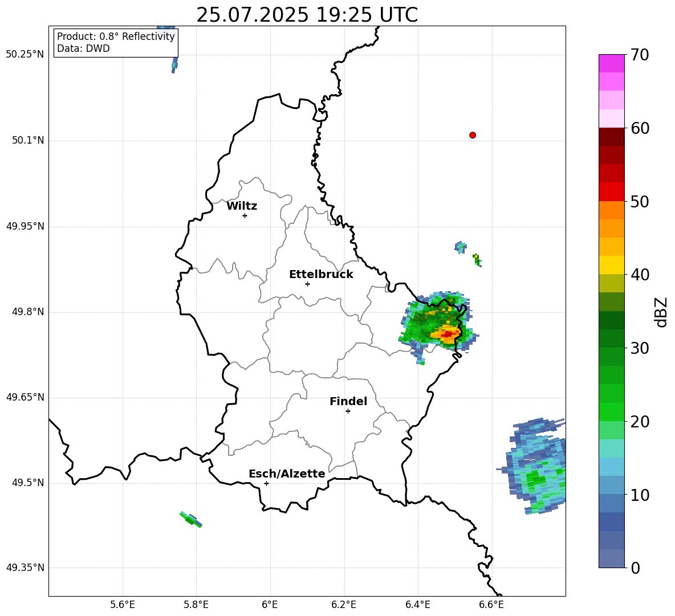
Task: Click the 6°E longitude label
Action: pyautogui.click(x=270, y=605)
